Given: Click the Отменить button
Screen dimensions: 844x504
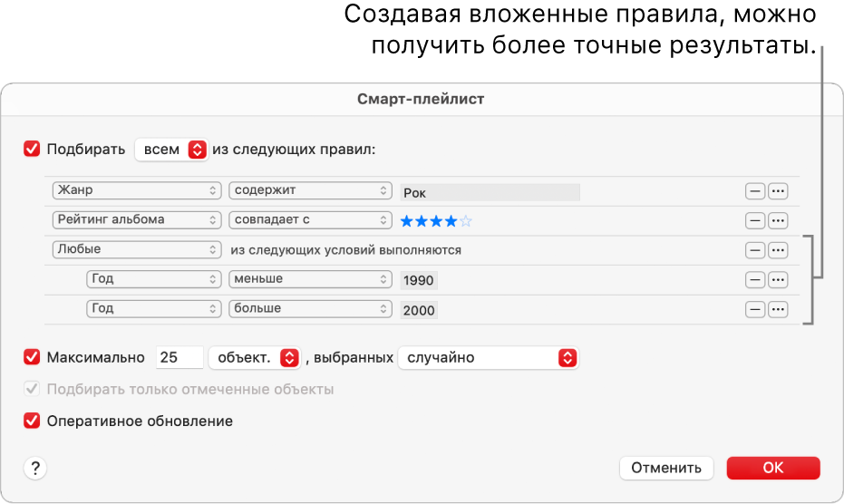Looking at the screenshot, I should point(666,468).
